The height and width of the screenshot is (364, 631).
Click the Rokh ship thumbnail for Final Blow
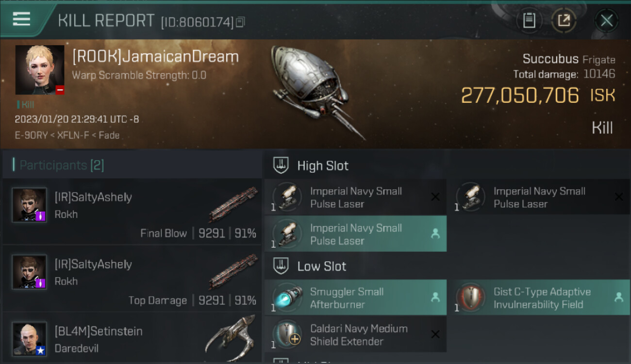(x=233, y=204)
